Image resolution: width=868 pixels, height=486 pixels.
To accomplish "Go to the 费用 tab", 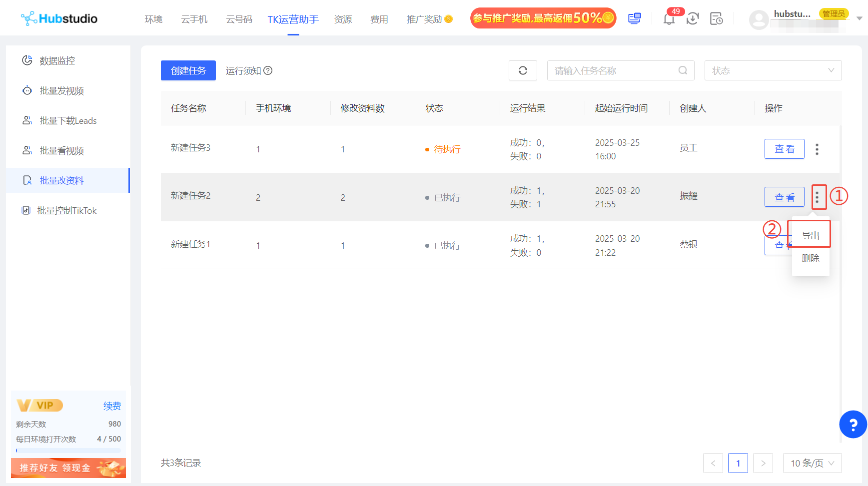I will pos(379,19).
